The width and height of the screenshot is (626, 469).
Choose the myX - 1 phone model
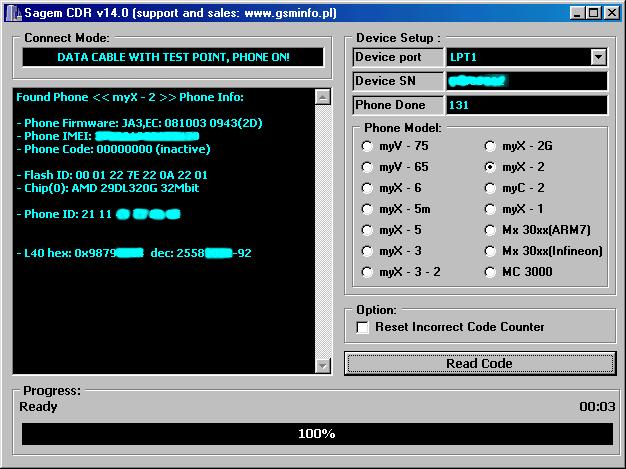(490, 209)
